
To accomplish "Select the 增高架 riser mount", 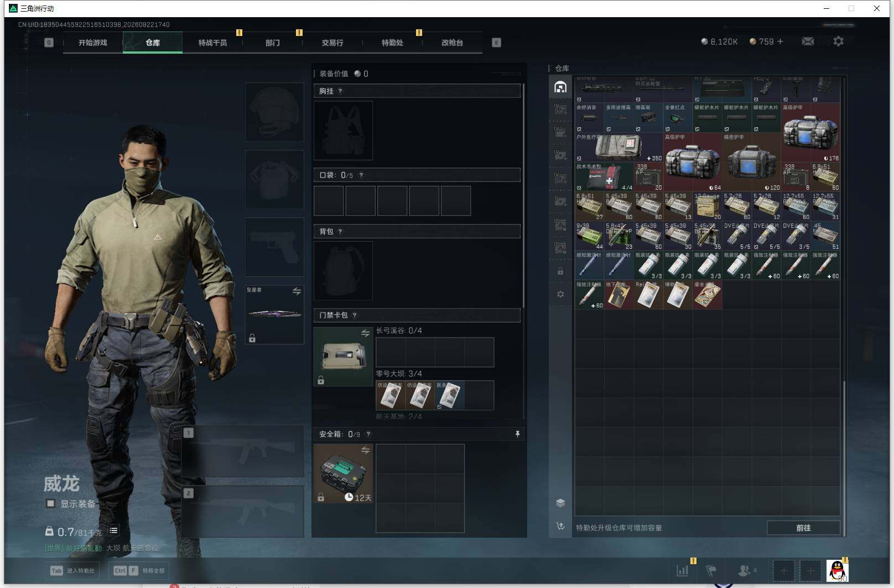I will [648, 118].
